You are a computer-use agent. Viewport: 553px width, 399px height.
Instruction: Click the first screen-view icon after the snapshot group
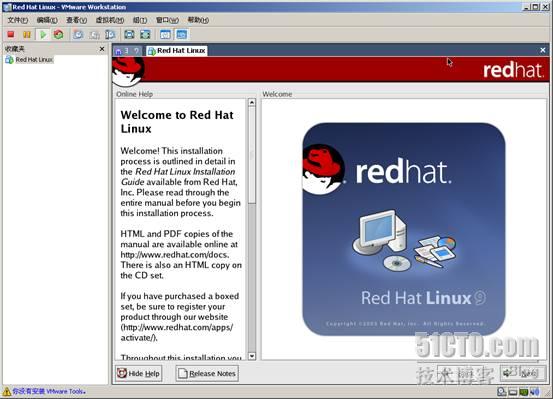coord(129,35)
